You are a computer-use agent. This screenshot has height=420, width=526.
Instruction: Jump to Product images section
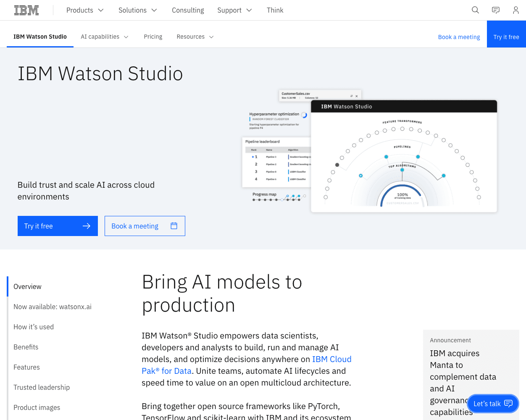point(37,407)
